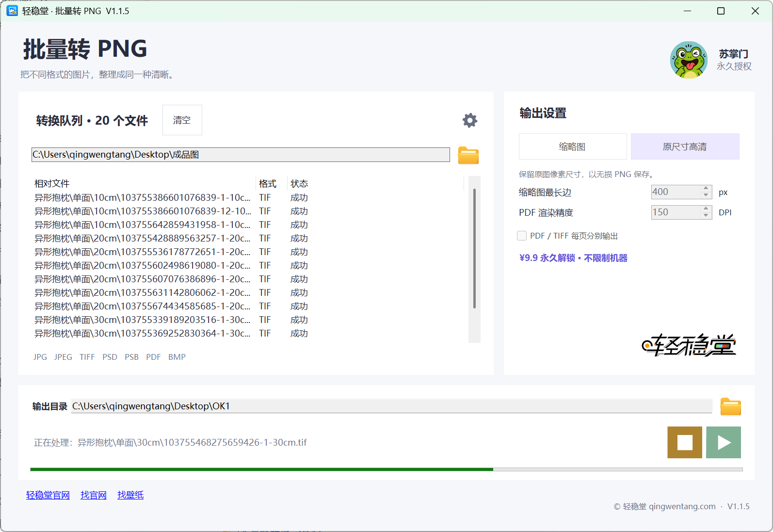Click the conversion progress bar
773x532 pixels.
point(386,469)
